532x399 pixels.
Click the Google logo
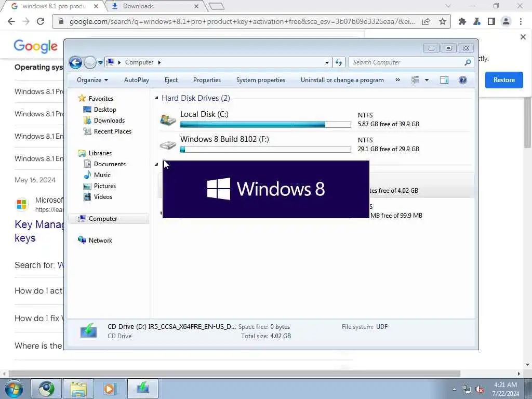pos(36,46)
